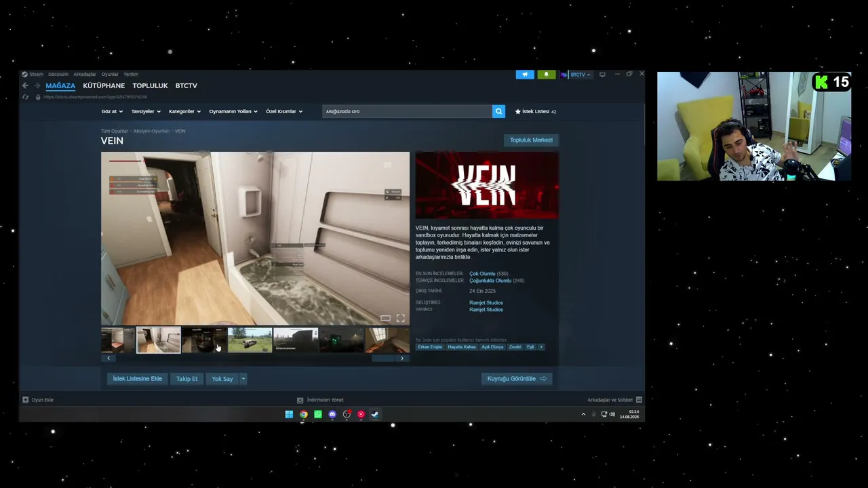The height and width of the screenshot is (488, 868).
Task: Reload the store page with the refresh icon
Action: (25, 97)
